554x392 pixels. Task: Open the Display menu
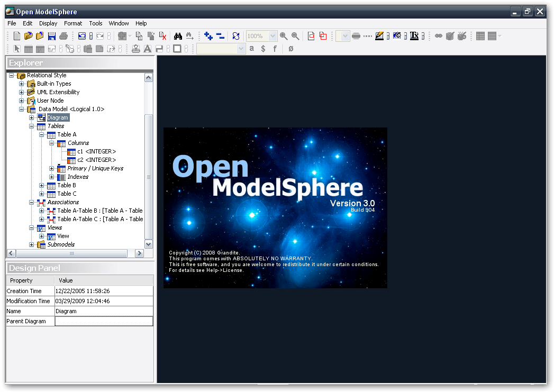(48, 23)
